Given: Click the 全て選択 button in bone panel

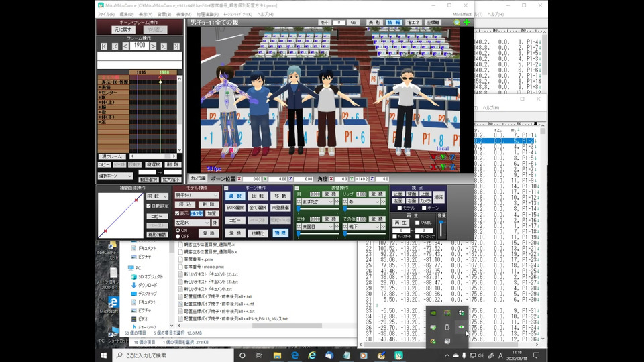Looking at the screenshot, I should click(x=258, y=208).
